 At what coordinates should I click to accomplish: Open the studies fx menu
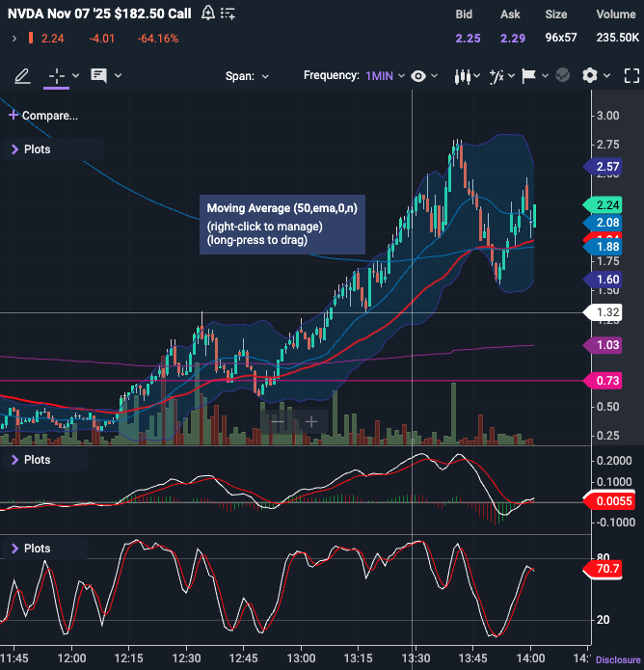pos(502,75)
